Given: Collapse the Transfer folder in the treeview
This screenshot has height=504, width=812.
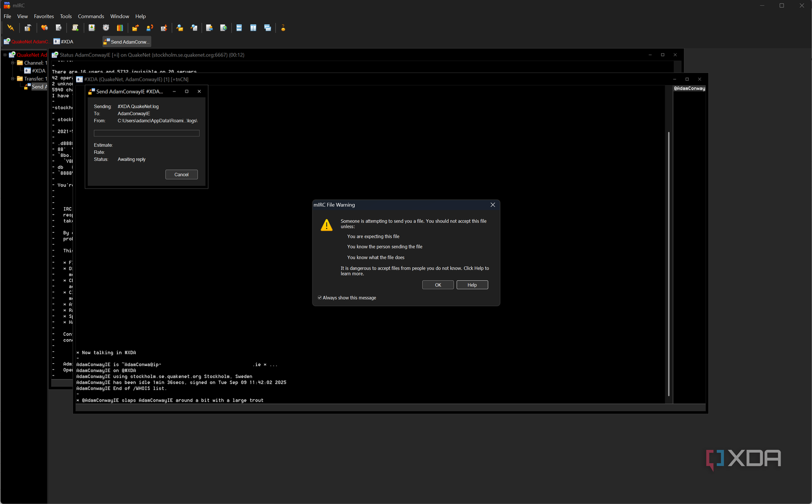Looking at the screenshot, I should click(13, 79).
